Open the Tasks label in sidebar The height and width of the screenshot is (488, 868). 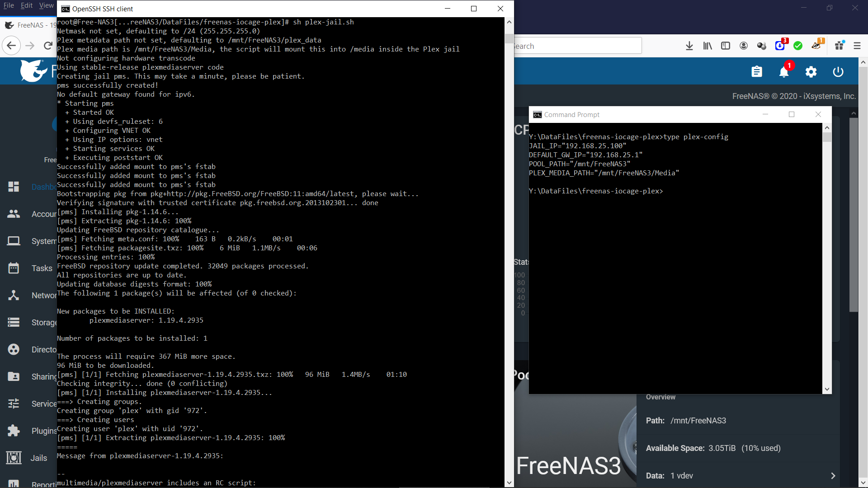coord(42,268)
